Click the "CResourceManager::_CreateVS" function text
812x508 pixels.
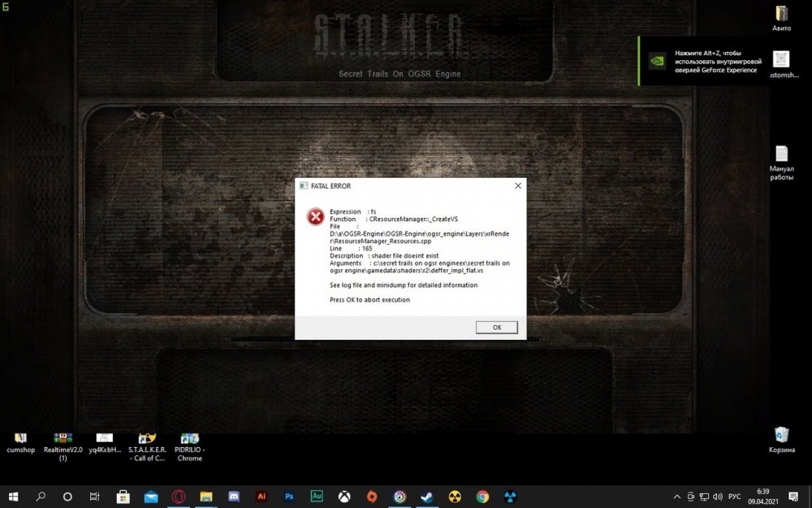tap(413, 219)
